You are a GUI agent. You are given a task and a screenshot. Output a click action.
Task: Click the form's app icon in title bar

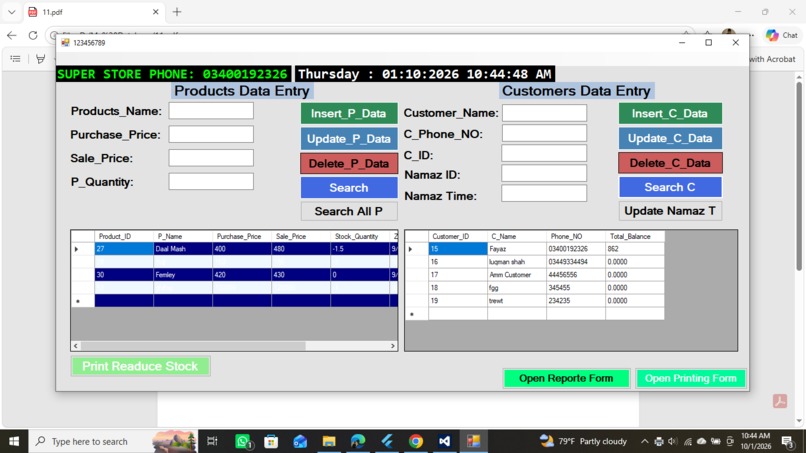point(65,43)
